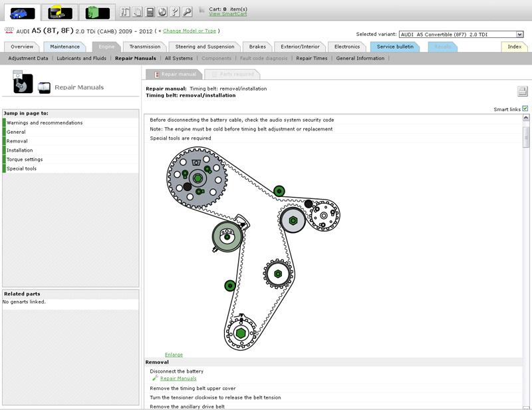Image resolution: width=532 pixels, height=410 pixels.
Task: Select Adjustment Data submenu
Action: click(x=28, y=58)
